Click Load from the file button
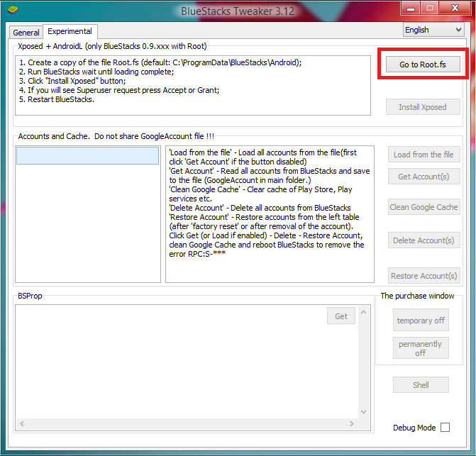The height and width of the screenshot is (456, 476). tap(424, 155)
